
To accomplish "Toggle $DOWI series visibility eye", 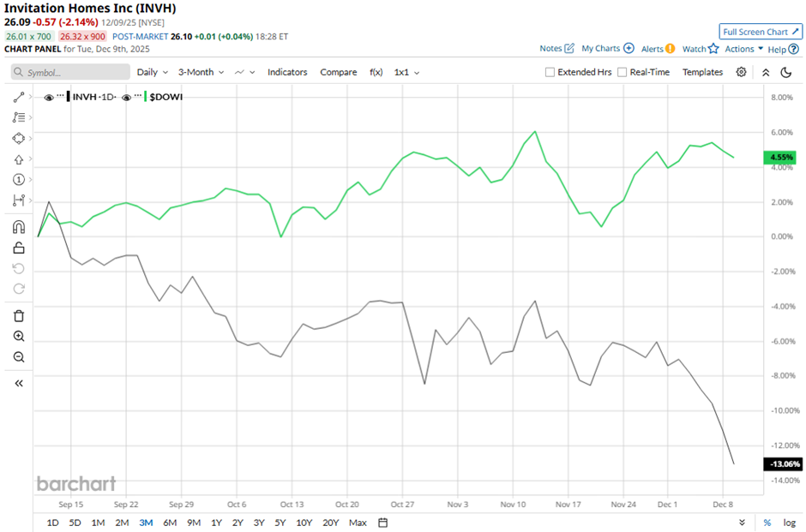I will pyautogui.click(x=126, y=97).
